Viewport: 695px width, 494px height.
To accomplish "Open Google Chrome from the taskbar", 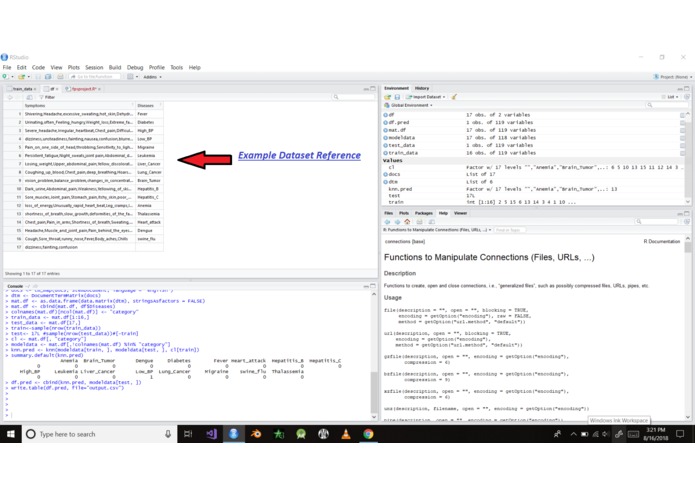I will tap(368, 434).
